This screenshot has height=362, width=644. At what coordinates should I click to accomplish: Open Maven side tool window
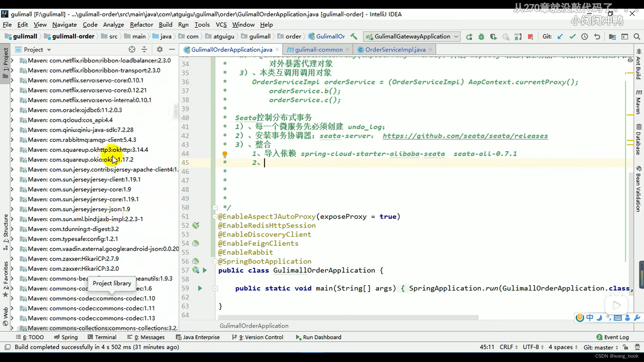pos(638,102)
